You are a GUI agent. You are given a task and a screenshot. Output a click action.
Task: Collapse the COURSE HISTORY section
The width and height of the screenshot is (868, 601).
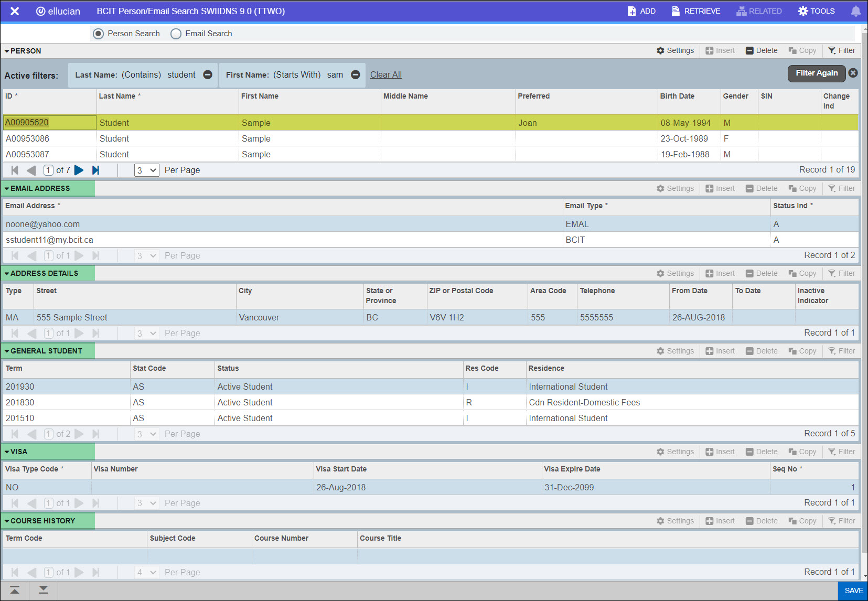[x=7, y=520]
